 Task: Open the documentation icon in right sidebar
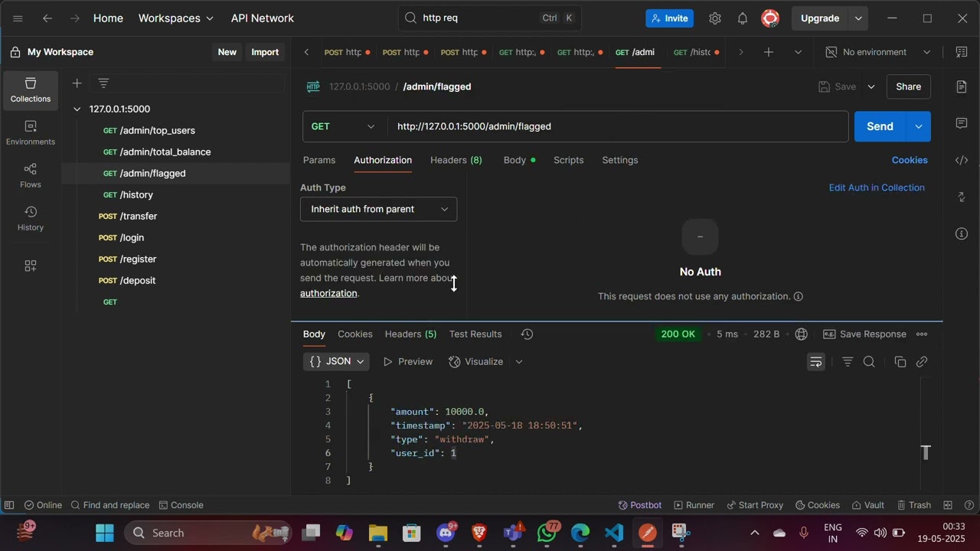[962, 86]
